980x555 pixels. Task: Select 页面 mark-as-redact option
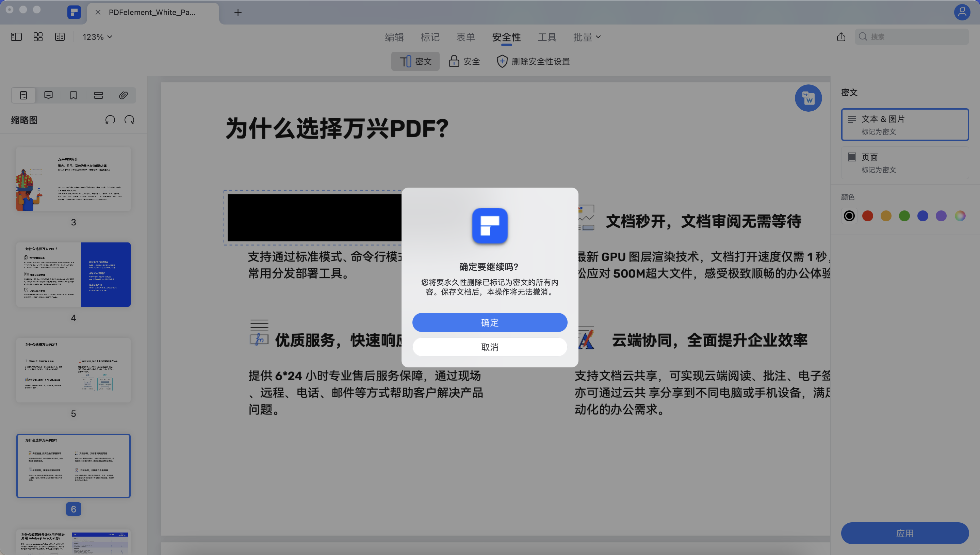point(905,162)
